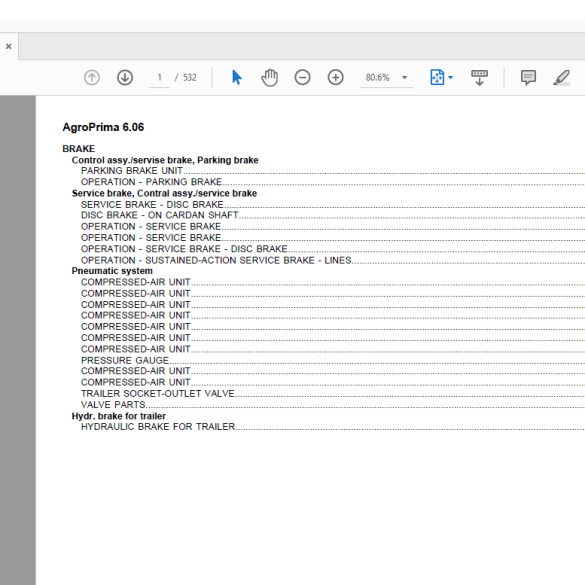Image resolution: width=585 pixels, height=585 pixels.
Task: Open the PRESSURE GAUGE entry
Action: coord(125,360)
